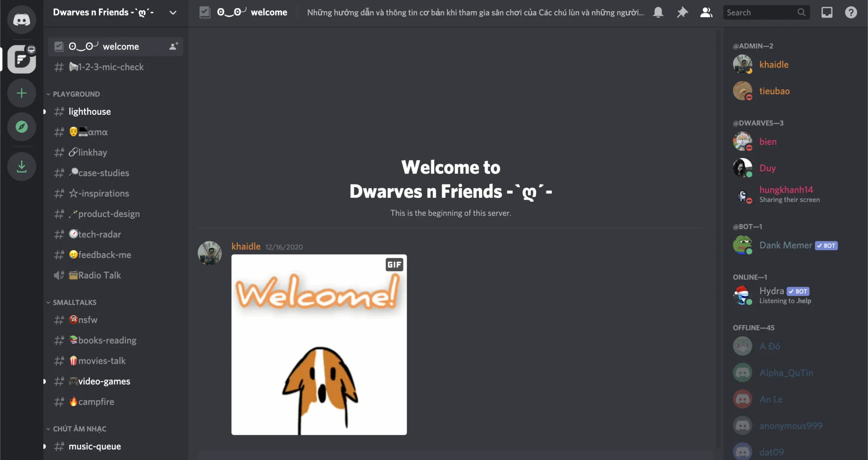Open tieubao avatar in member list
This screenshot has width=868, height=460.
(743, 91)
